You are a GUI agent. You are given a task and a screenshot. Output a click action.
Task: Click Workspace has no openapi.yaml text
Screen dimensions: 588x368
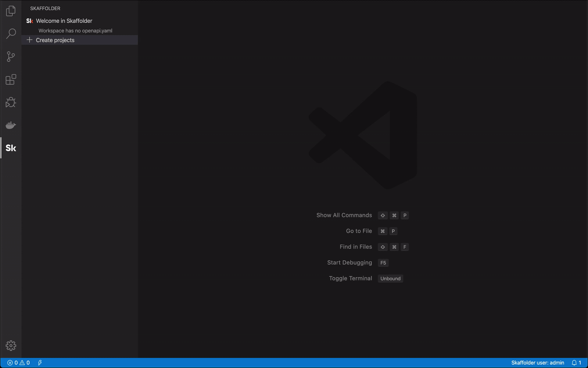click(x=75, y=31)
